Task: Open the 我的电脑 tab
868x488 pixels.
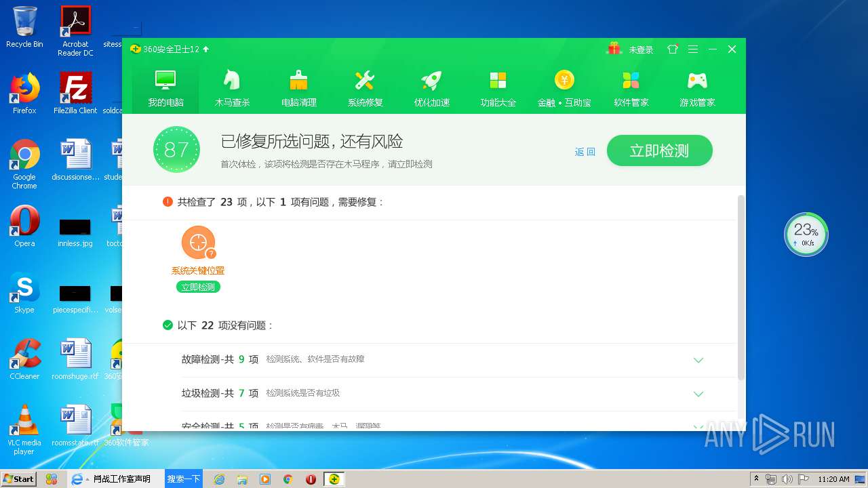Action: click(165, 88)
